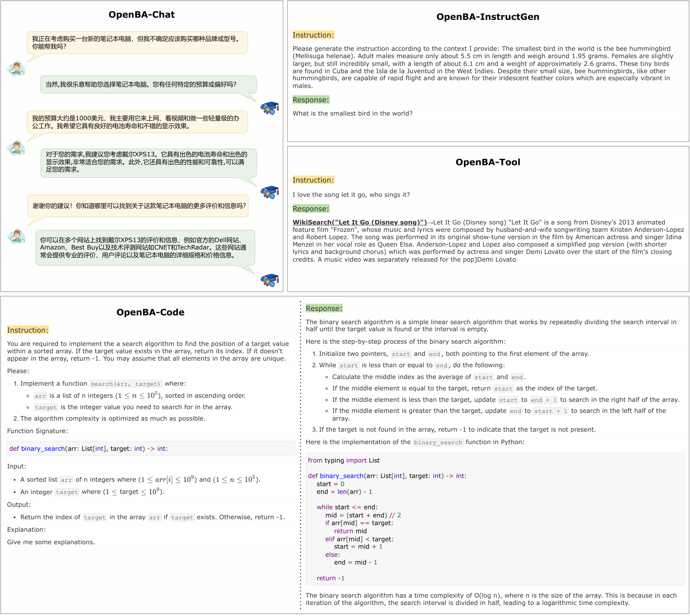The width and height of the screenshot is (690, 616).
Task: Click the user avatar beside the thanks message
Action: click(x=17, y=236)
